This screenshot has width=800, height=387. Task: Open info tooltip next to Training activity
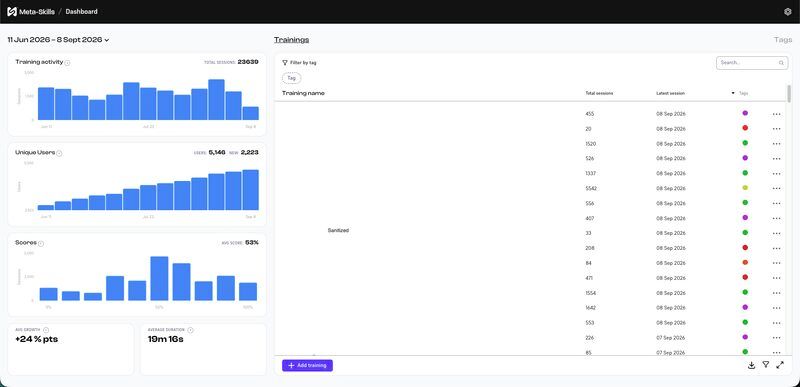[67, 63]
